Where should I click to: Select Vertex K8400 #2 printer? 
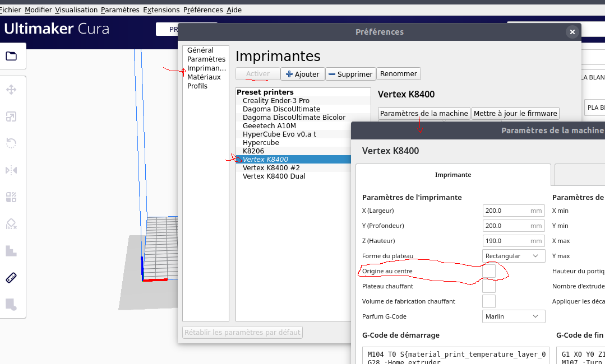click(x=294, y=168)
